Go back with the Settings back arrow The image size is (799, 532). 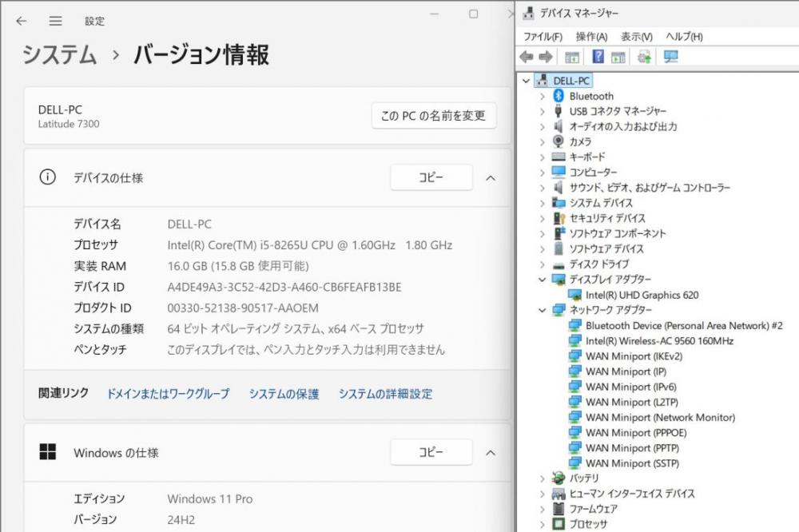pos(22,21)
